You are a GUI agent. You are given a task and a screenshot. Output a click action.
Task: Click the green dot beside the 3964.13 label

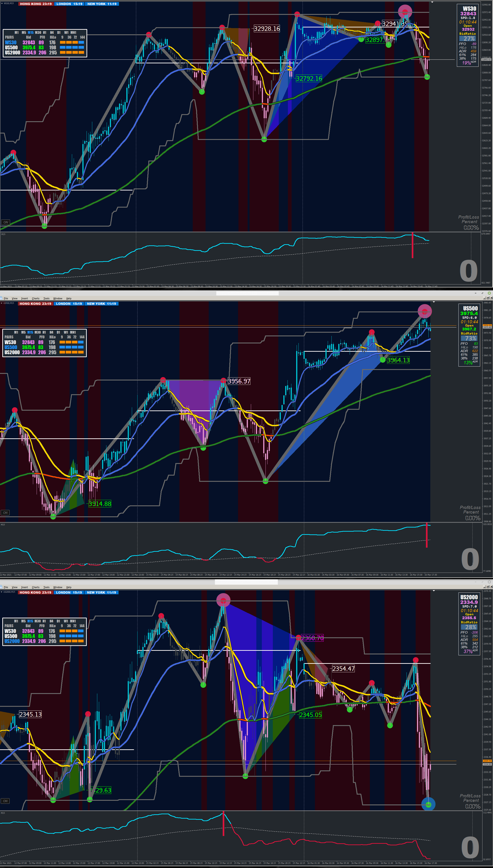[x=383, y=360]
